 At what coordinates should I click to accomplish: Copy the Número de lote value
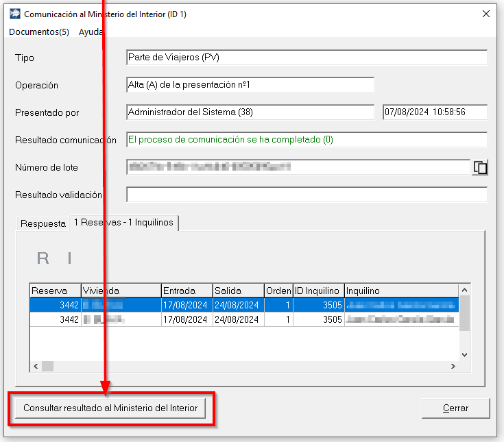point(480,167)
